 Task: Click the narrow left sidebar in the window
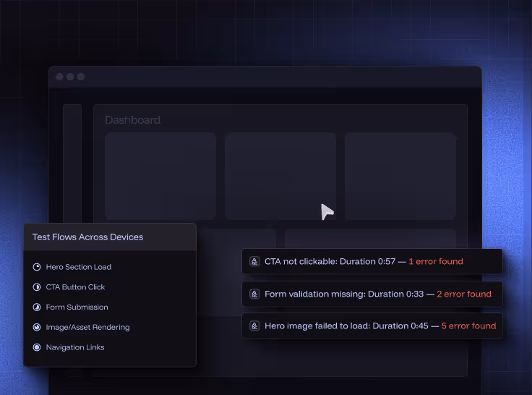click(72, 163)
